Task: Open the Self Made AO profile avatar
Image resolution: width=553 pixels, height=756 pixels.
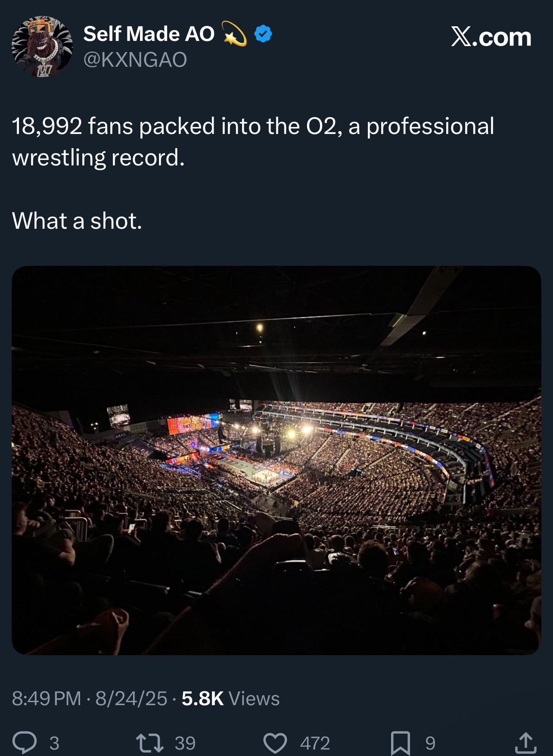Action: click(42, 47)
